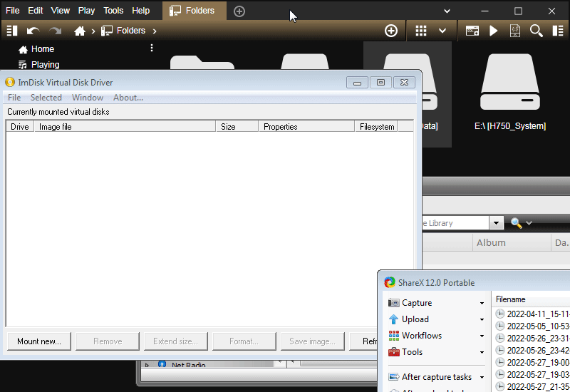Click the magnifier search icon in top toolbar
This screenshot has height=392, width=570.
click(536, 31)
